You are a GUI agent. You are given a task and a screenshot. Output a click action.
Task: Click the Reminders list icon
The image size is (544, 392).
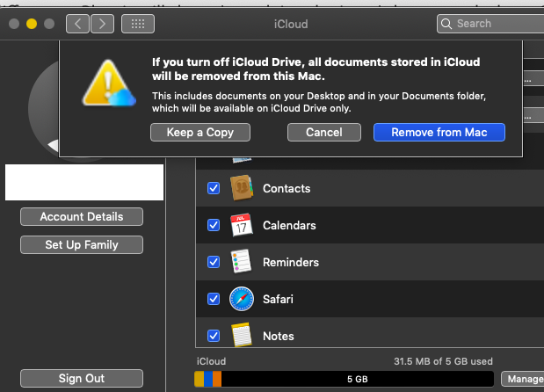pos(241,261)
